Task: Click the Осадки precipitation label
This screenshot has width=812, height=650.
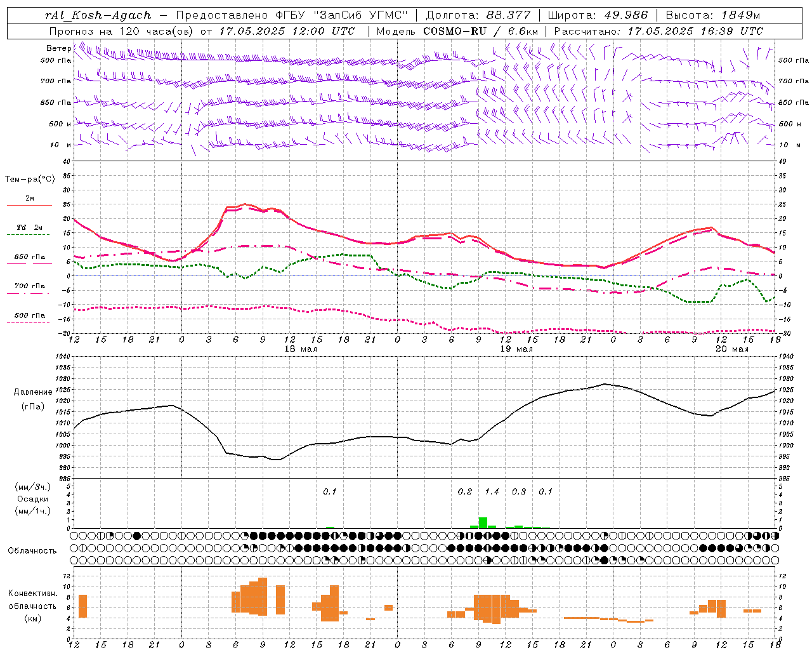Action: pos(33,499)
